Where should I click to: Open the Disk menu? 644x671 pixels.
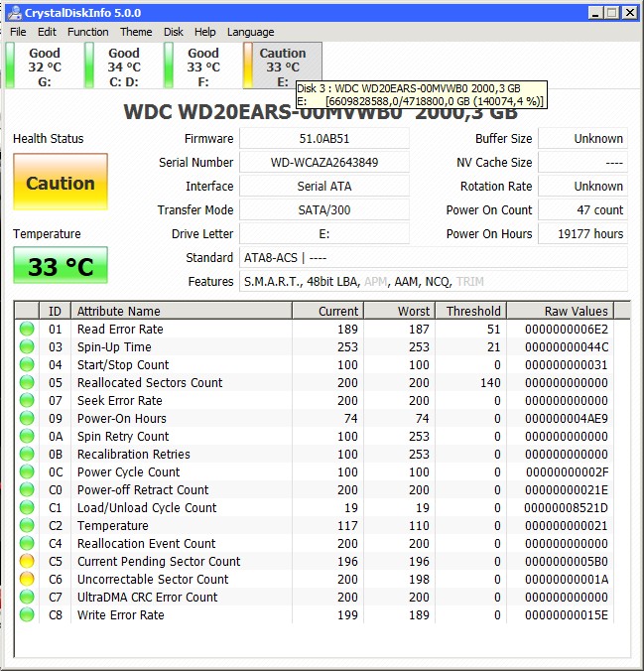pos(174,32)
